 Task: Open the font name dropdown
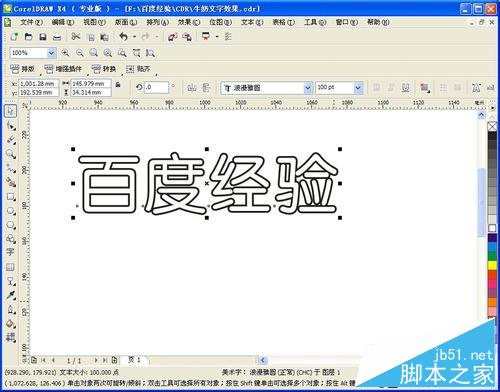tap(308, 88)
